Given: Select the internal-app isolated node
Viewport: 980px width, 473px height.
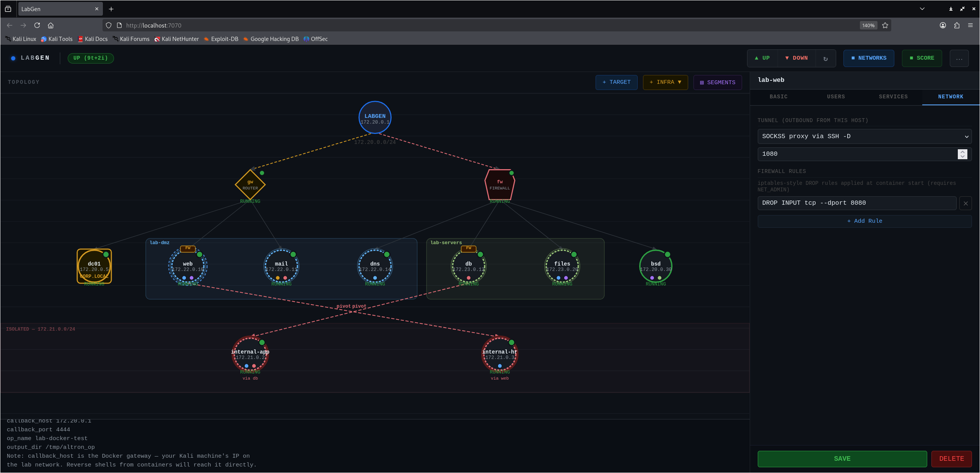Looking at the screenshot, I should [x=250, y=354].
